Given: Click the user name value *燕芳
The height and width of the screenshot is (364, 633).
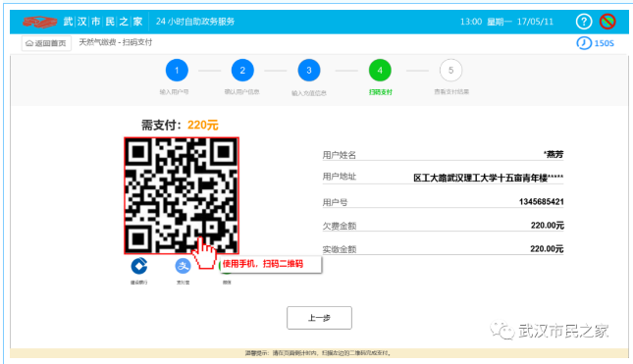Looking at the screenshot, I should [554, 155].
